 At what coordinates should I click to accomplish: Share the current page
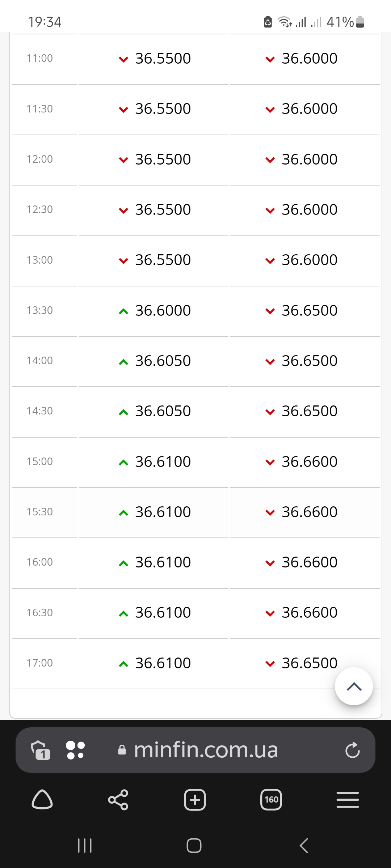[x=118, y=799]
